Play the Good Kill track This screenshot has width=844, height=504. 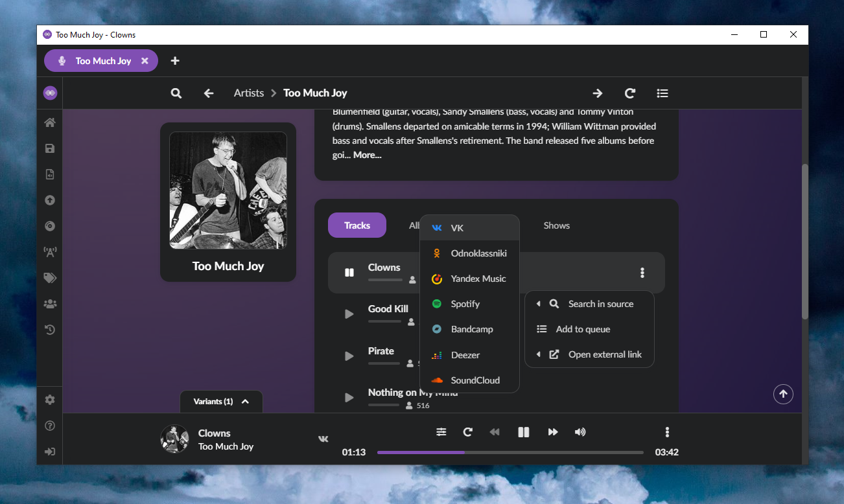349,314
